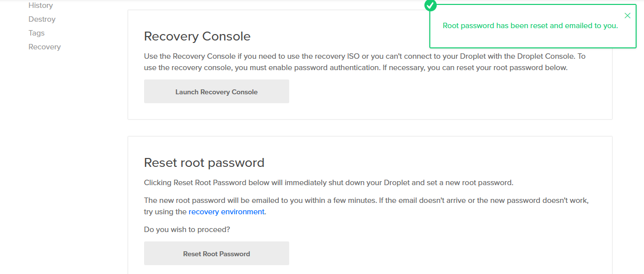
Task: Select Tags in the left sidebar
Action: click(37, 33)
